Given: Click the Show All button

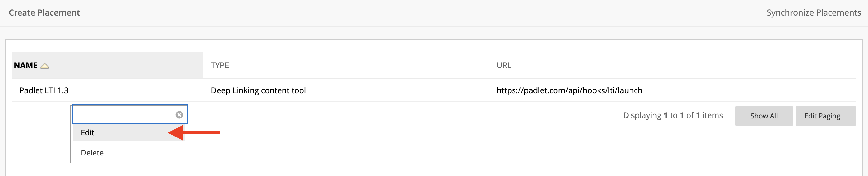Looking at the screenshot, I should pyautogui.click(x=764, y=116).
